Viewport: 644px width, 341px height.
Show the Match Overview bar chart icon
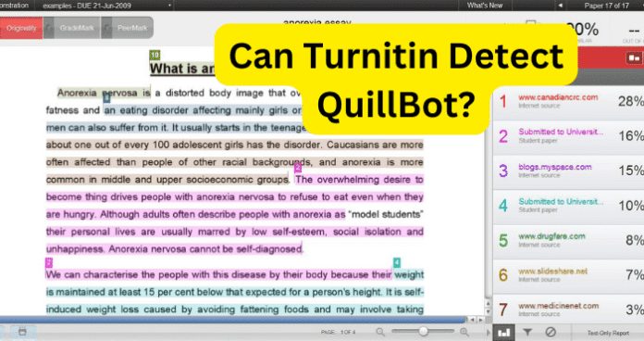click(503, 333)
